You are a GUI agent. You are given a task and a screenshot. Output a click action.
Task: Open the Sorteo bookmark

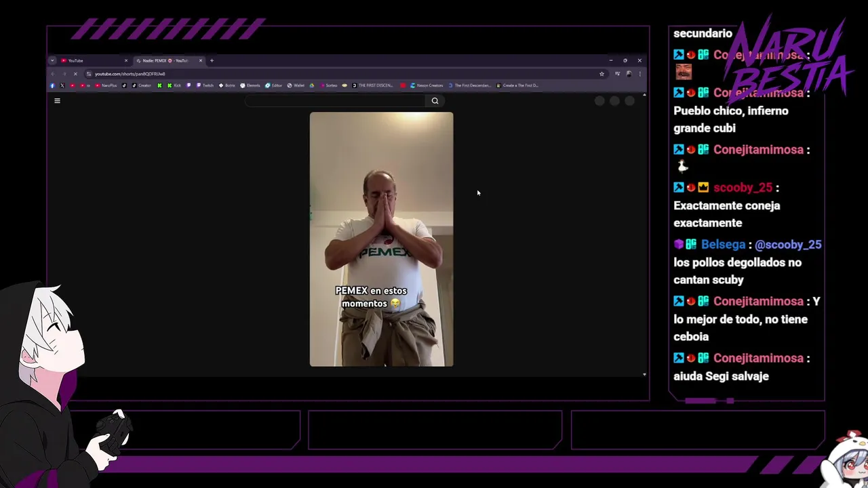pos(328,85)
